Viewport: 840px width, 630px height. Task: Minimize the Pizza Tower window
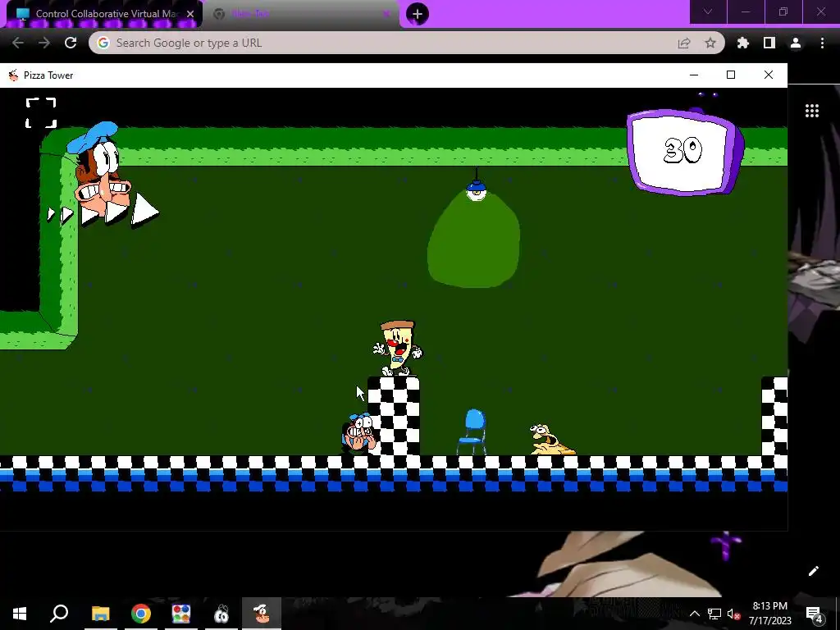point(694,75)
